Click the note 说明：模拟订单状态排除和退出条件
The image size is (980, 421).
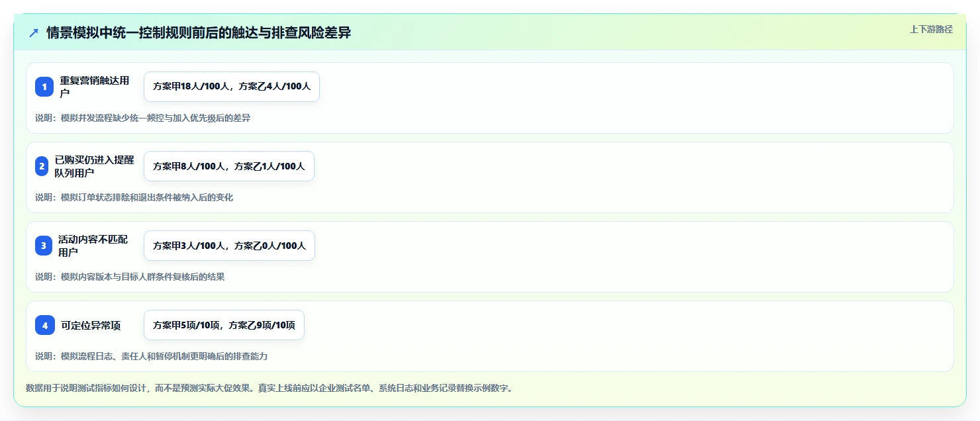[x=134, y=197]
